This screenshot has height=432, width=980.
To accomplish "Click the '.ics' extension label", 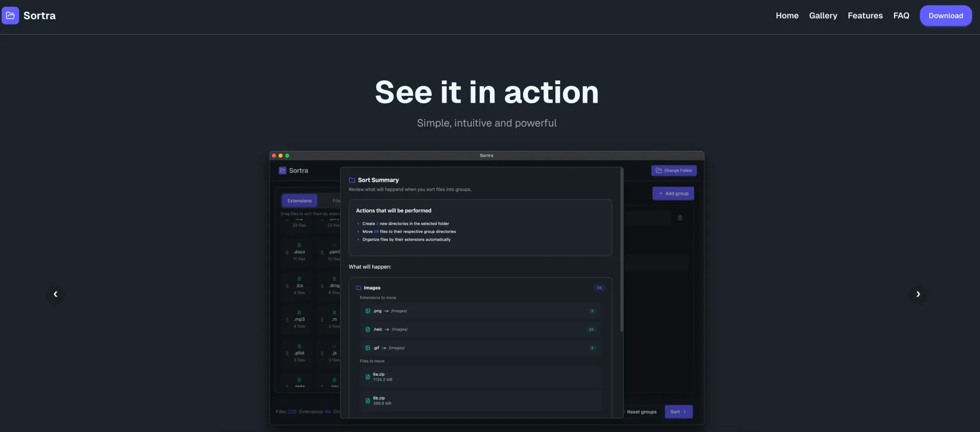I will 300,286.
